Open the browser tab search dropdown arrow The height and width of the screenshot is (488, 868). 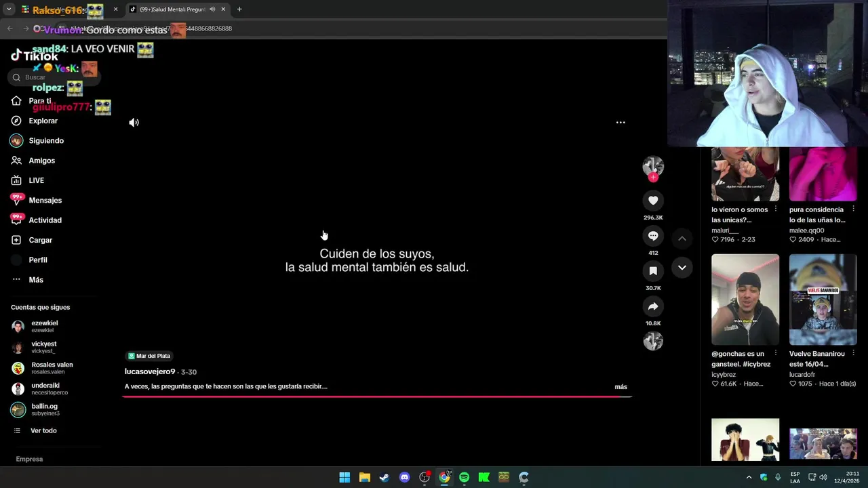point(9,9)
